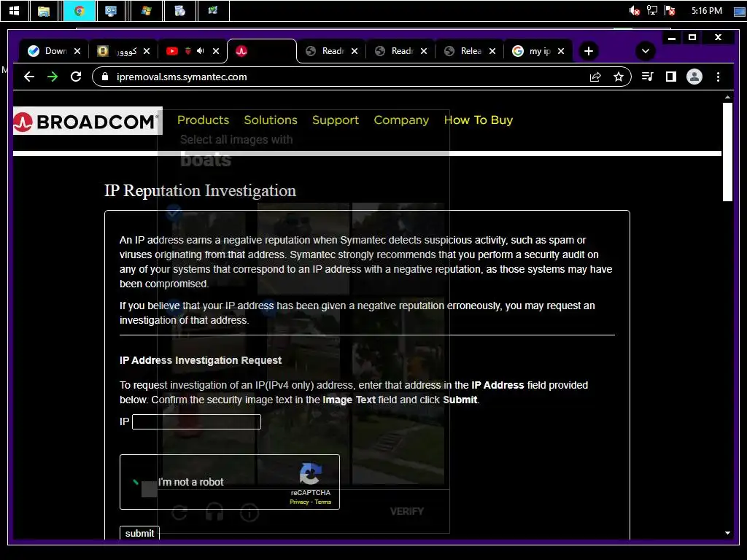Open the Products menu
This screenshot has width=747, height=560.
click(203, 120)
